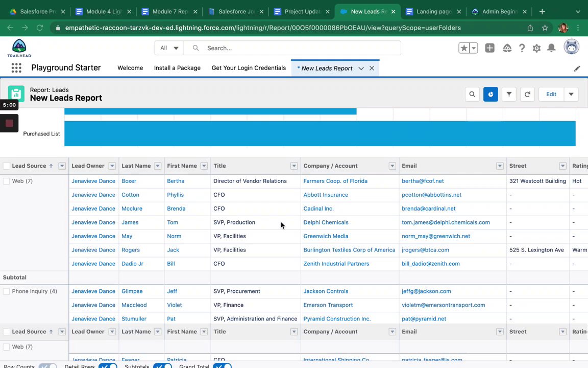Click browser back arrow

pos(10,28)
